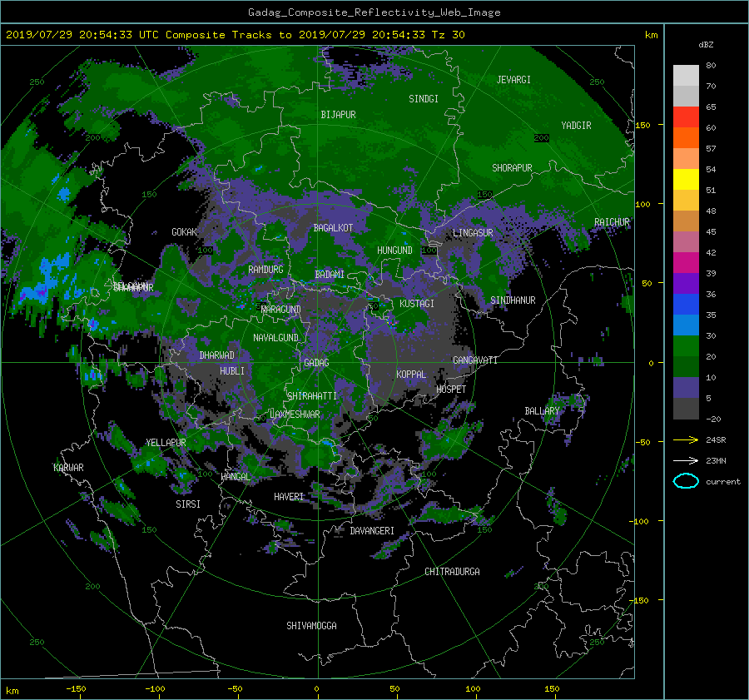This screenshot has height=700, width=749.
Task: Click the green 20–30 dBZ swatch
Action: 686,346
